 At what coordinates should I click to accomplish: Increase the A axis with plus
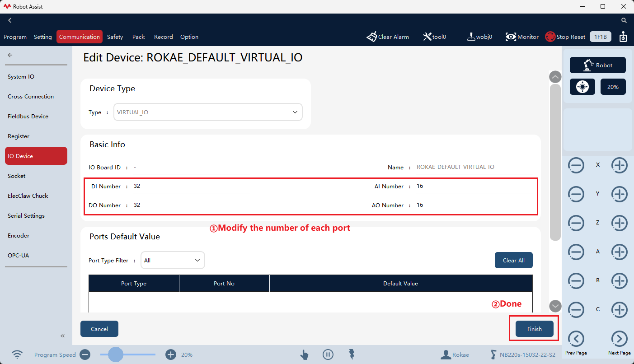[x=620, y=252]
